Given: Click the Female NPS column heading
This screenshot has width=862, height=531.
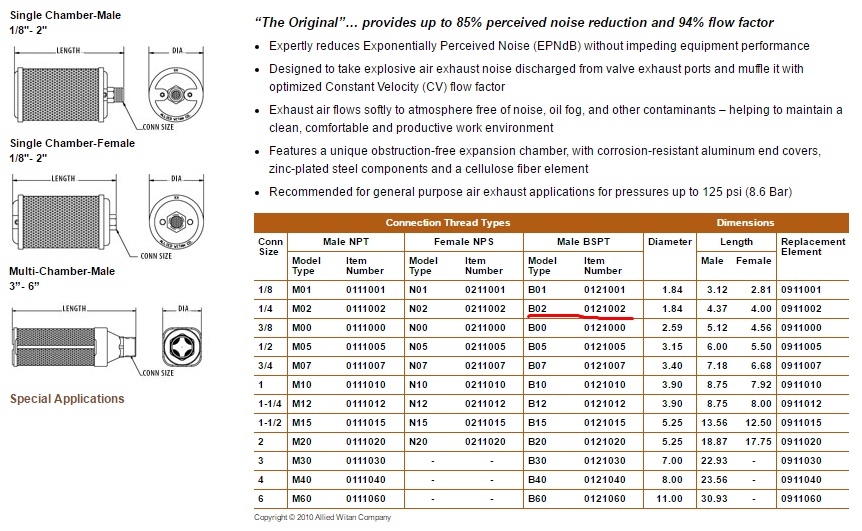Looking at the screenshot, I should pyautogui.click(x=464, y=242).
